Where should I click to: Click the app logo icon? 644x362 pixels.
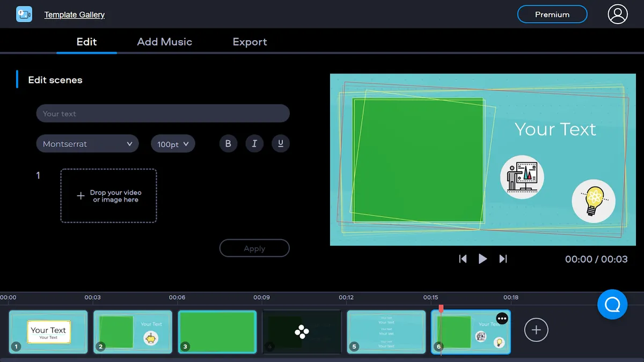tap(24, 14)
